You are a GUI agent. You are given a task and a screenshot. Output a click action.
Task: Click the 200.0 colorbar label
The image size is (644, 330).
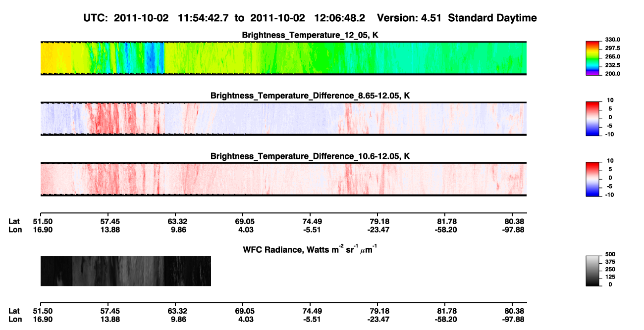(x=613, y=74)
